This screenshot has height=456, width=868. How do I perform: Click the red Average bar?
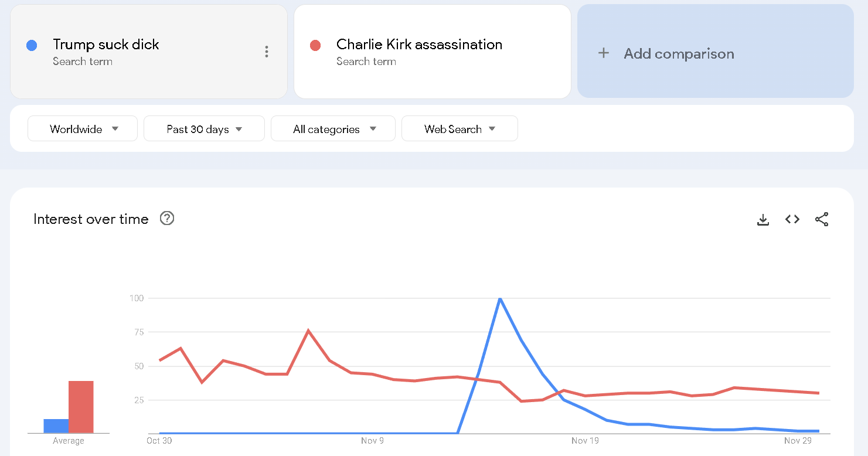pos(81,407)
